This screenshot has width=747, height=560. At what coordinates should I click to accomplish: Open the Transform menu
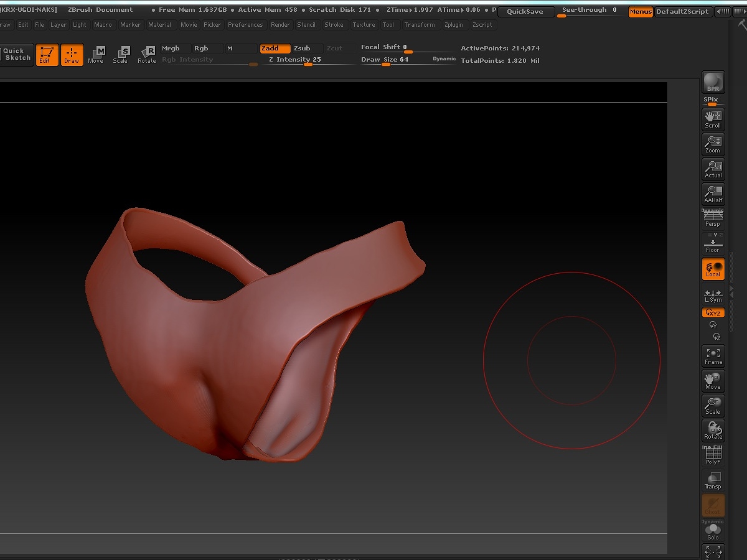[x=420, y=25]
